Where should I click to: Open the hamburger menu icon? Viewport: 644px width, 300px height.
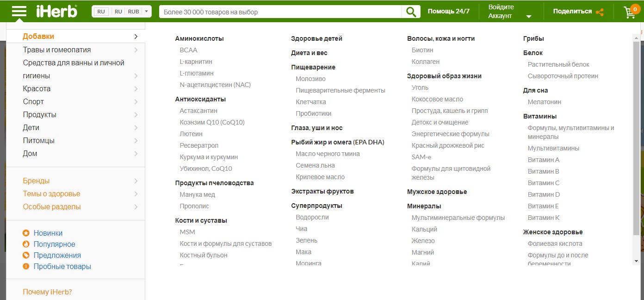point(19,11)
